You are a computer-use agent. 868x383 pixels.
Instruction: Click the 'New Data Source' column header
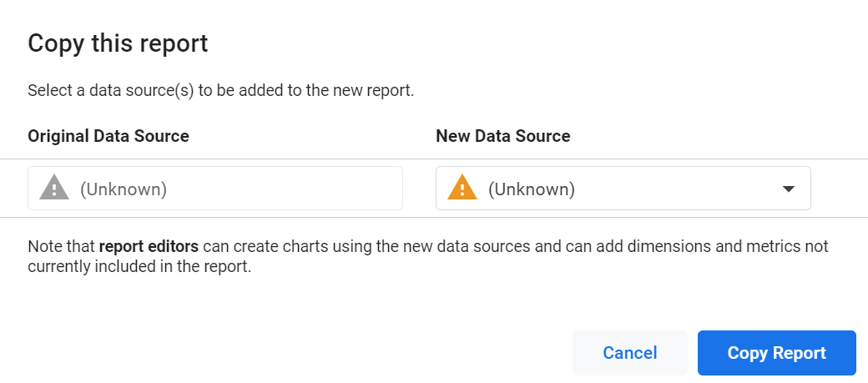pos(502,136)
